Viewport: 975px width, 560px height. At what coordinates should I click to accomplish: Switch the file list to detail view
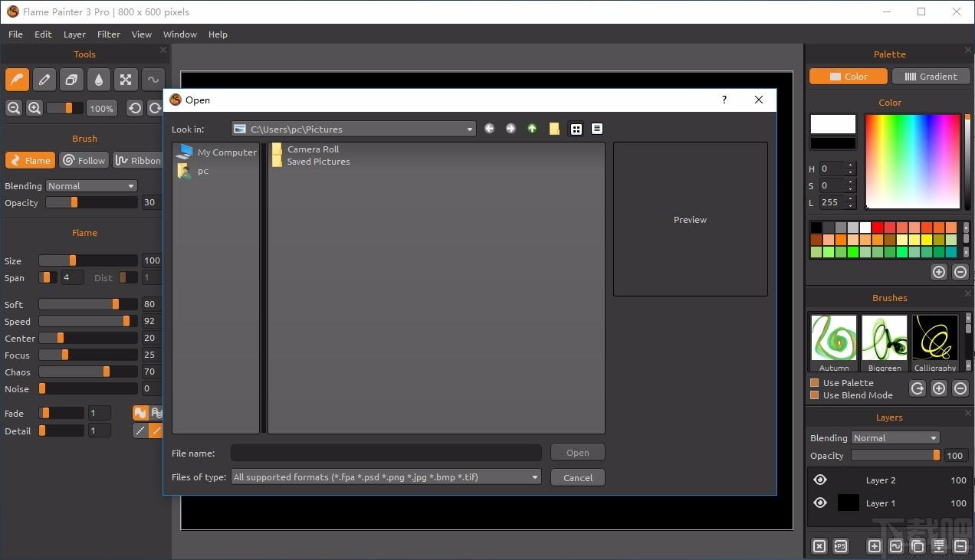(x=597, y=129)
